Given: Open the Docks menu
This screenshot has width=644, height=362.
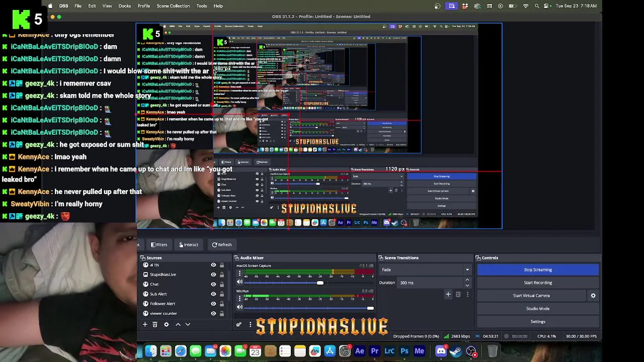Looking at the screenshot, I should (x=125, y=6).
